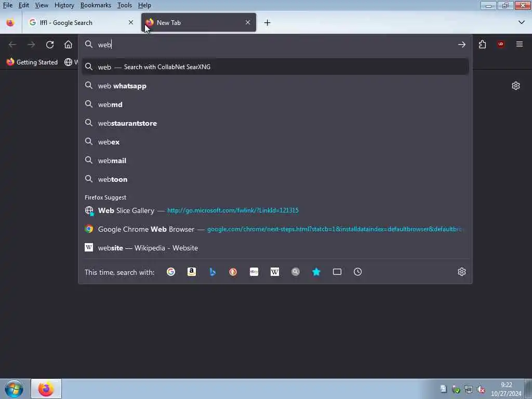Open the File menu
This screenshot has height=399, width=532.
(x=8, y=5)
